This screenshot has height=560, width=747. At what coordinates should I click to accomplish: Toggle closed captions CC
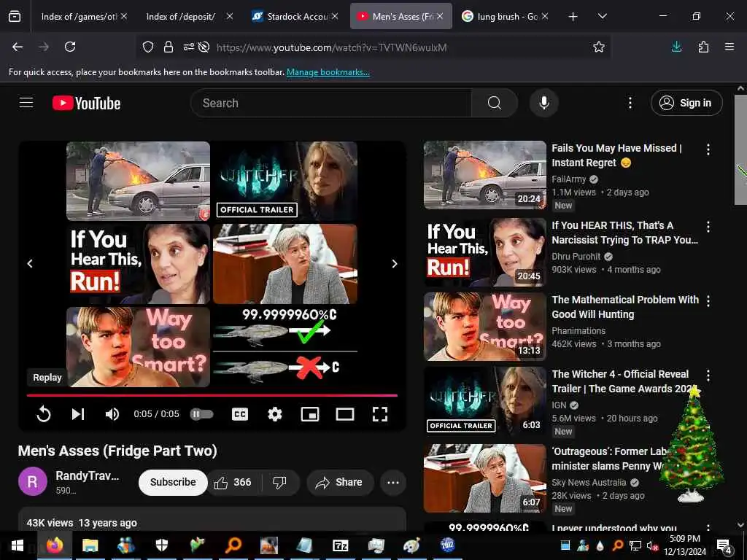(239, 414)
